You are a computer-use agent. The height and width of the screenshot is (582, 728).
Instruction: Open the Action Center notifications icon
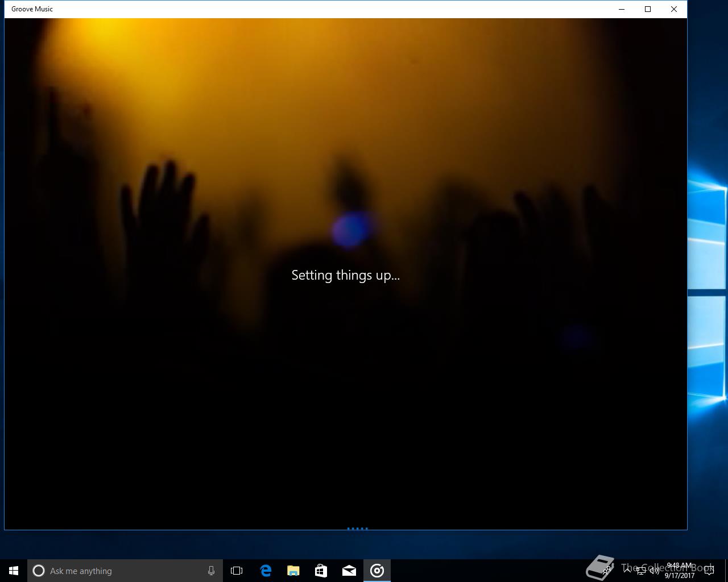pos(709,571)
